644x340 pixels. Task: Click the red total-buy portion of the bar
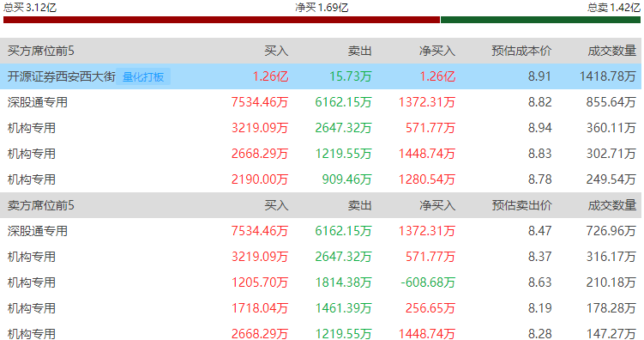[221, 20]
